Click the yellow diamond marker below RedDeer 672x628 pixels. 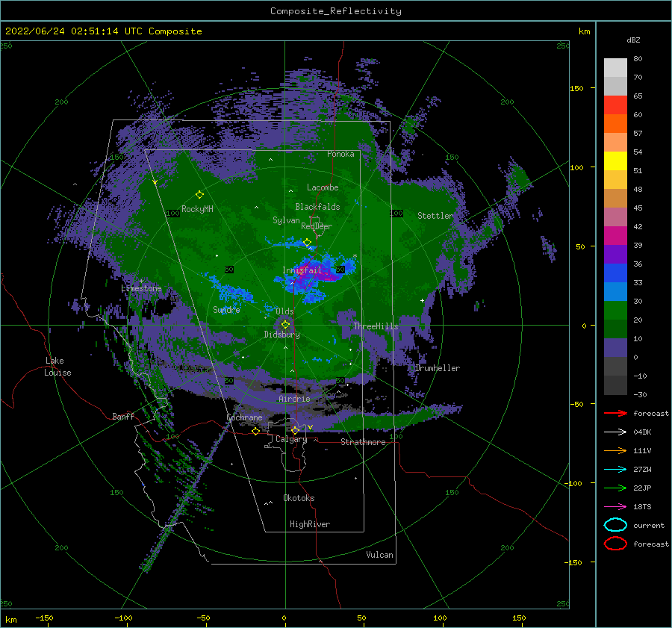click(x=307, y=243)
